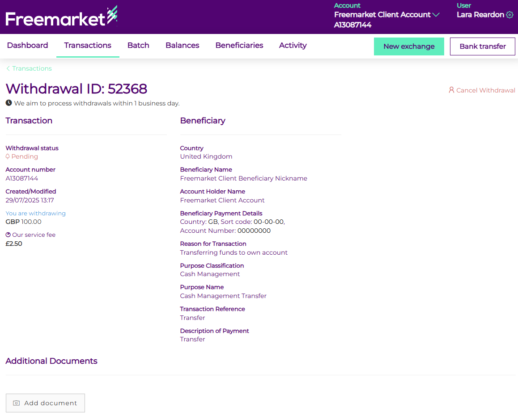
Task: Click the person icon beside Cancel Withdrawal
Action: (x=451, y=90)
